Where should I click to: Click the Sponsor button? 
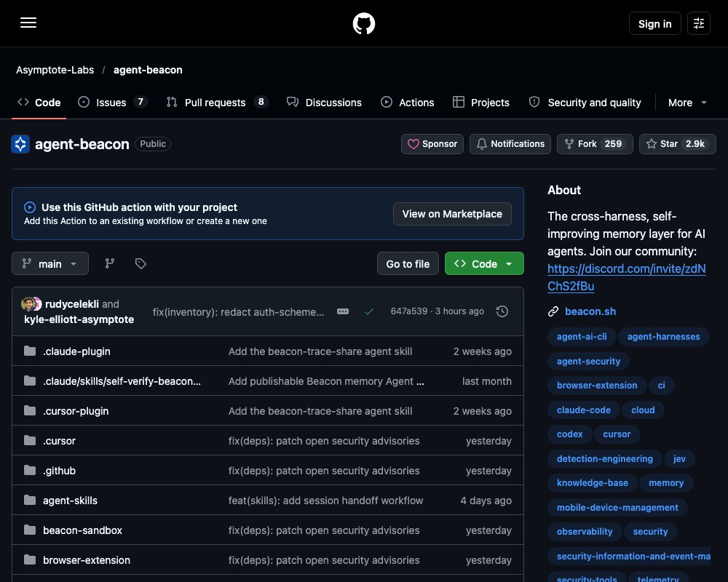point(432,144)
